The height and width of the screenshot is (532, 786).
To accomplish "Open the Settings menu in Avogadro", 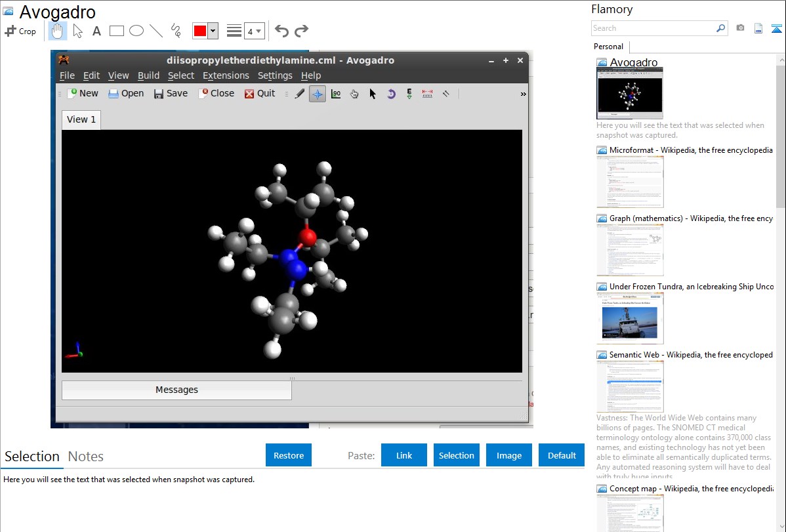I will tap(275, 75).
